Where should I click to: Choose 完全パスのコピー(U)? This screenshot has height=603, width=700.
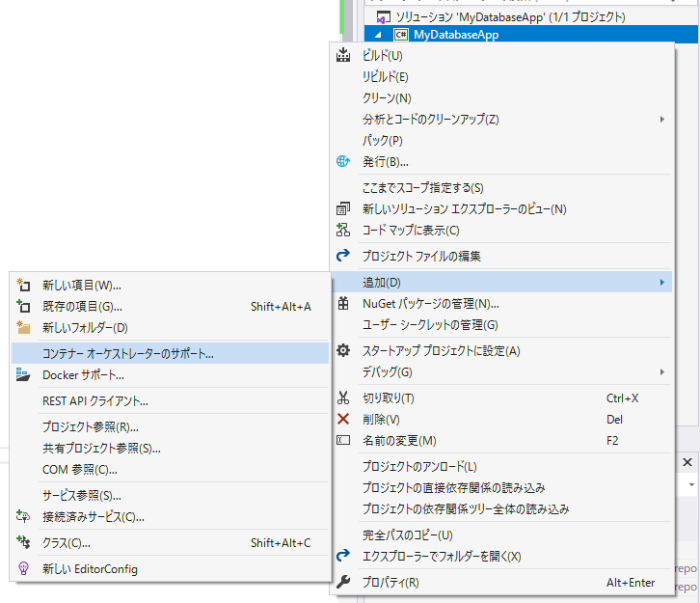[501, 534]
